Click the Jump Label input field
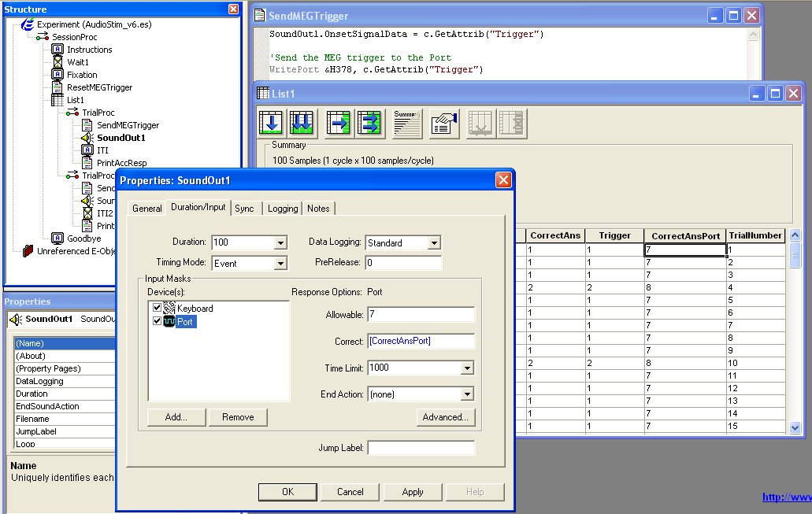 (421, 448)
